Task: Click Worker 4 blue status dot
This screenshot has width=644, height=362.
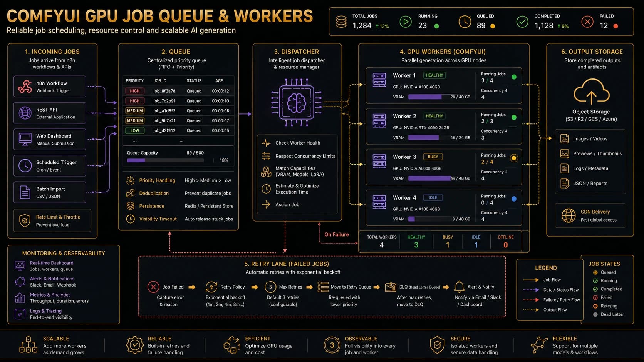Action: coord(514,199)
